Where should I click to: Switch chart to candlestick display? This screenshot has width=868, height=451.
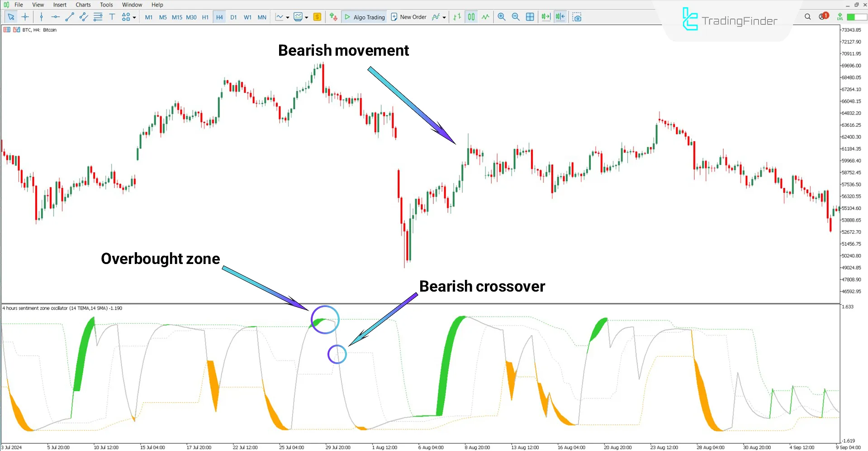(x=471, y=17)
